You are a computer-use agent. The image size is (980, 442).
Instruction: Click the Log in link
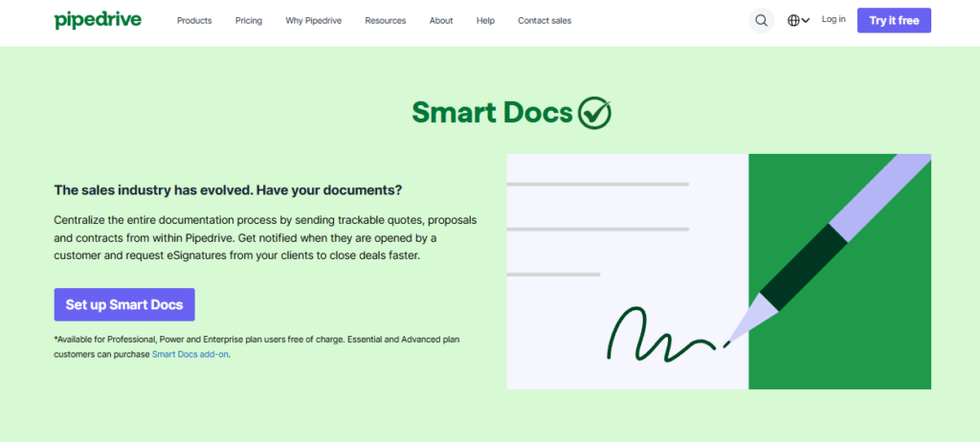pos(834,19)
